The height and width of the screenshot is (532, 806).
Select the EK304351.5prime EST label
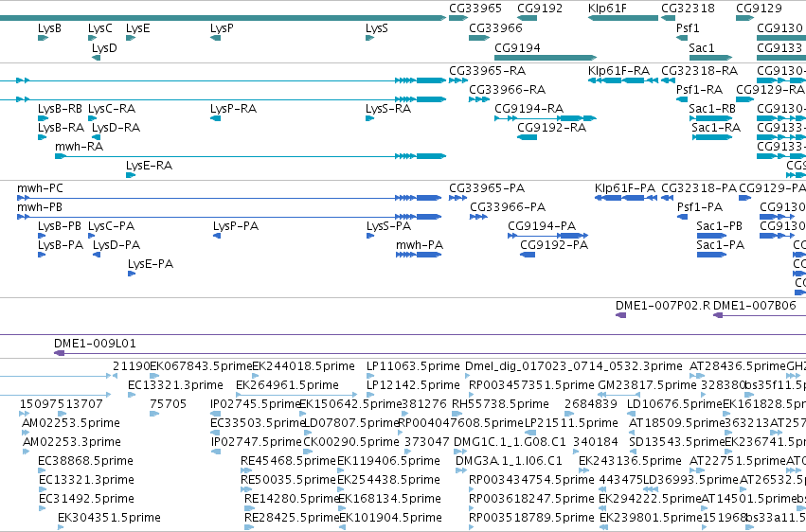[109, 518]
